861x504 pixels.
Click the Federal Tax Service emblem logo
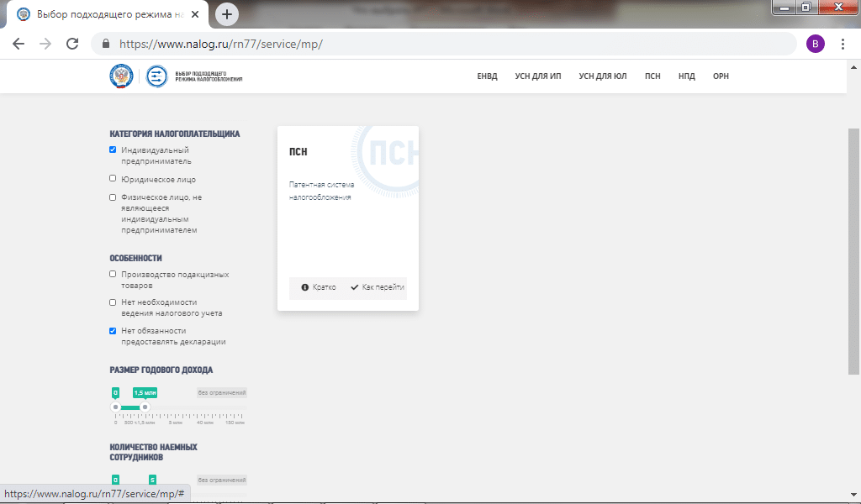coord(121,76)
